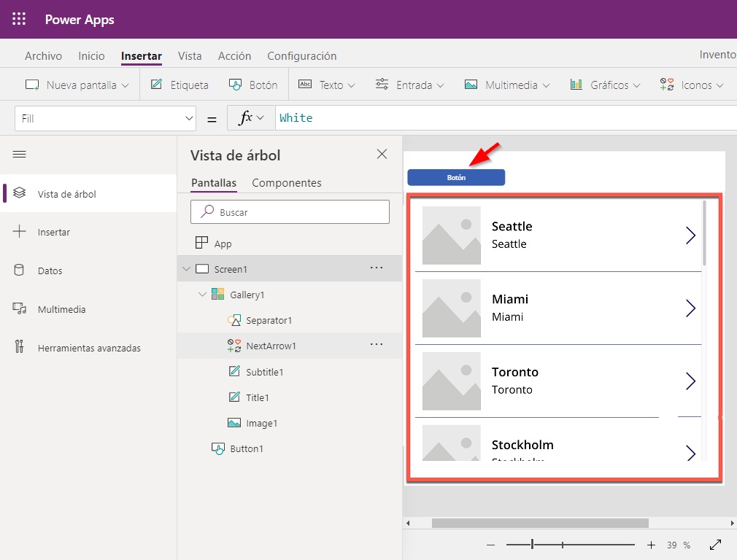Switch to the Insertar ribbon tab

coord(141,56)
